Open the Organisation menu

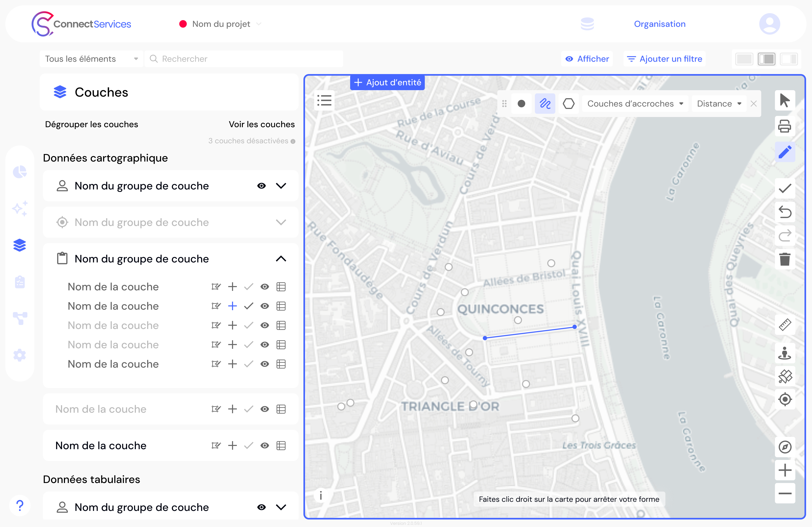coord(659,24)
